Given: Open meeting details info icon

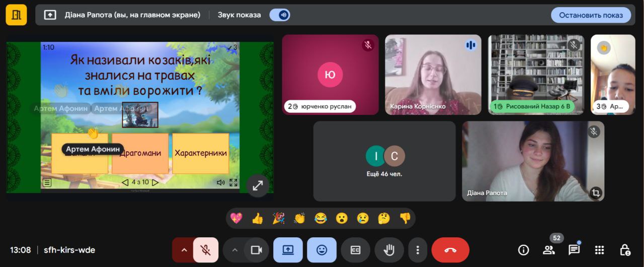Looking at the screenshot, I should pyautogui.click(x=523, y=250).
